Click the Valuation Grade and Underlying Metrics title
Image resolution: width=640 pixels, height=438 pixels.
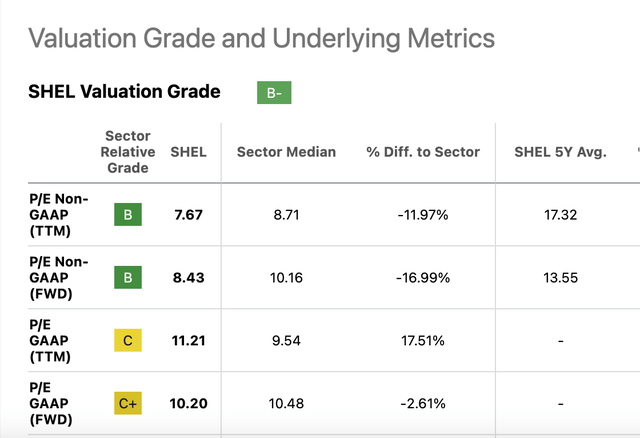pos(261,38)
